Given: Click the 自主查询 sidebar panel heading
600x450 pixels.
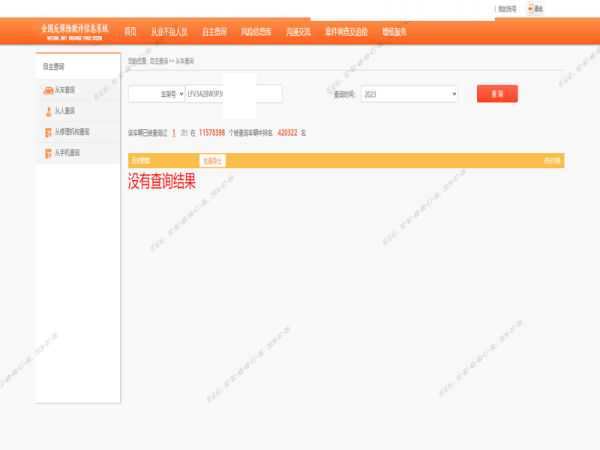Looking at the screenshot, I should 54,67.
